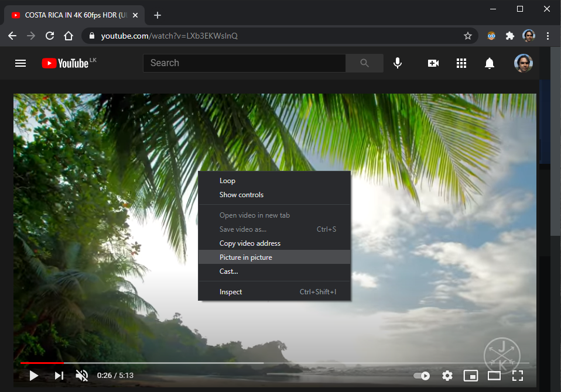The image size is (561, 392).
Task: Choose Show controls in context menu
Action: [x=275, y=195]
